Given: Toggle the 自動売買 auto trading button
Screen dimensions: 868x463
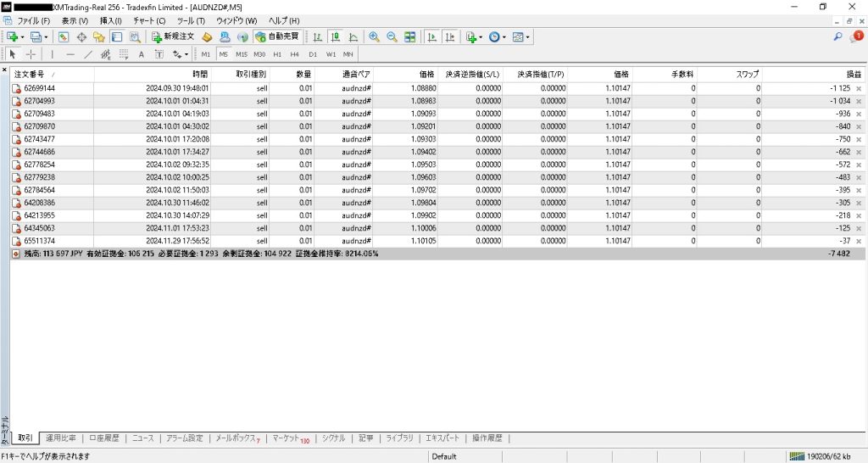Looking at the screenshot, I should pyautogui.click(x=277, y=36).
